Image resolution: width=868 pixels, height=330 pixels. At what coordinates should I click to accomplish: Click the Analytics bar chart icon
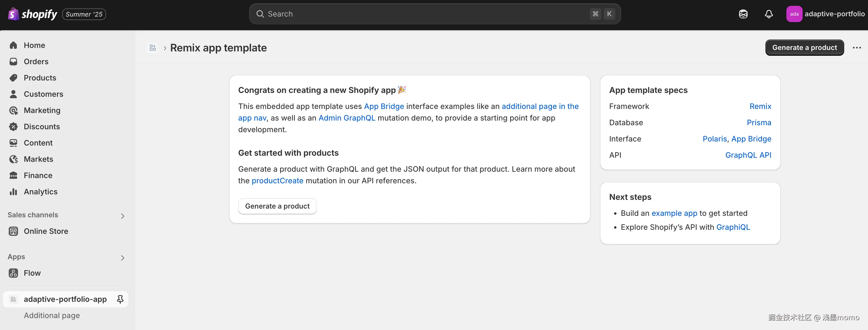click(x=13, y=192)
